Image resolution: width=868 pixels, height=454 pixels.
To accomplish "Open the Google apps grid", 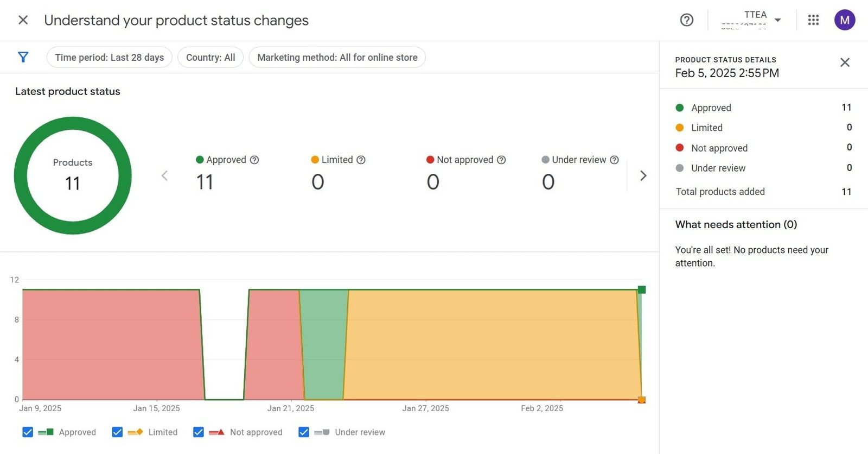I will [813, 20].
